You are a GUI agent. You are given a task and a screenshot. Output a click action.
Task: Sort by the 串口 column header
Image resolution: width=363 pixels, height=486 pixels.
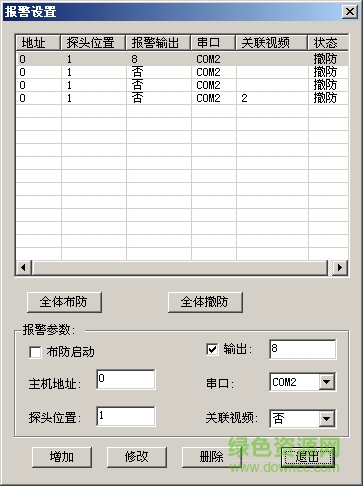click(x=213, y=43)
